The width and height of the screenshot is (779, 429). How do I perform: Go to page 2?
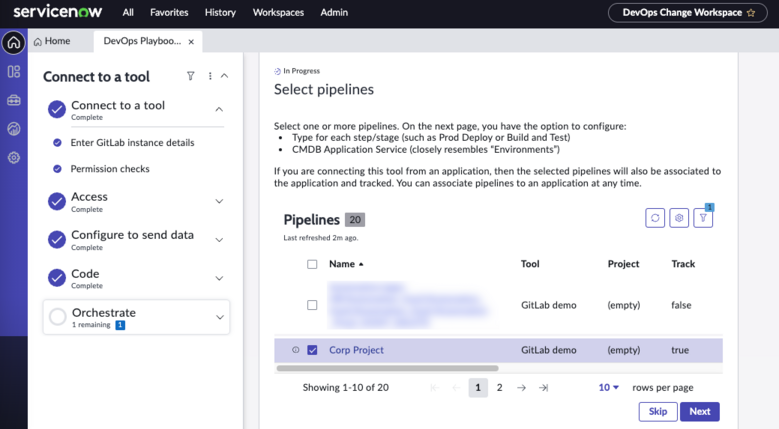click(x=499, y=388)
